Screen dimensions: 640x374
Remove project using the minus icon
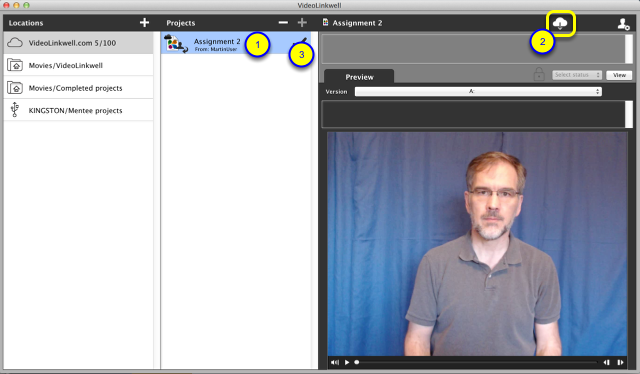pyautogui.click(x=283, y=23)
